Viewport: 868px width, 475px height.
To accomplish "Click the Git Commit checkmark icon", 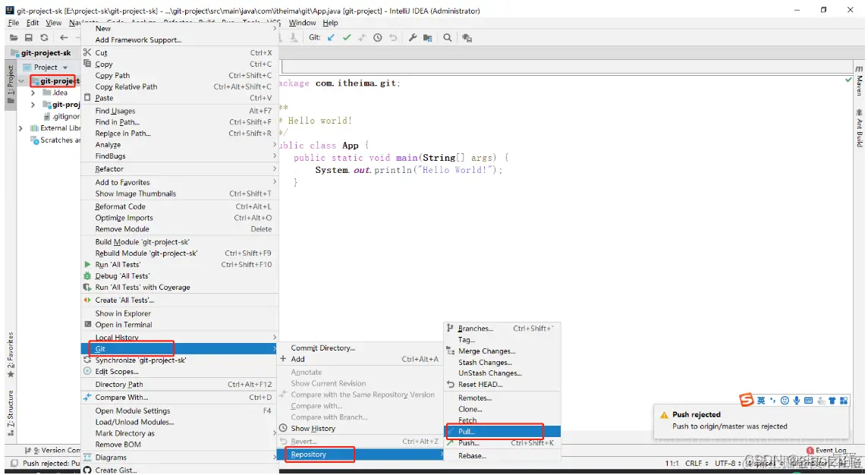I will (x=347, y=38).
